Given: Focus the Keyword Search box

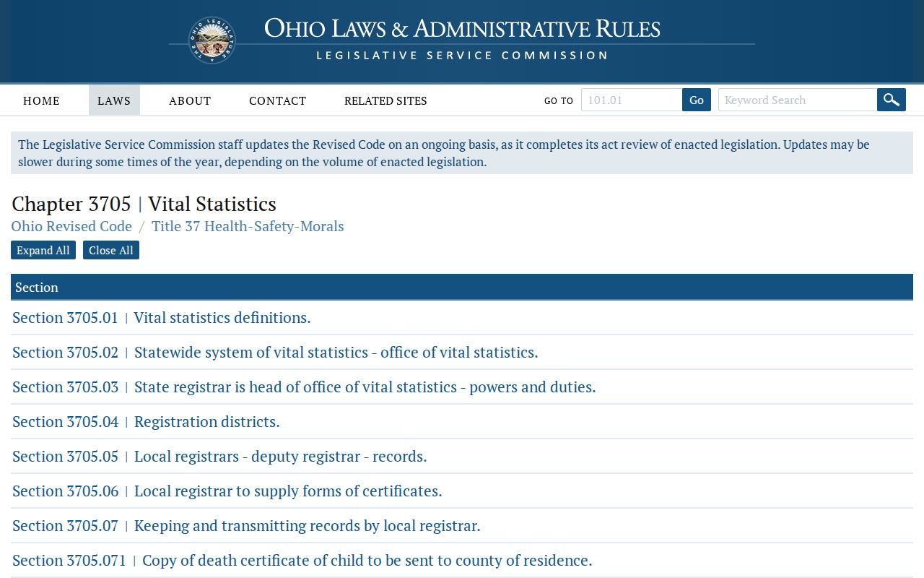Looking at the screenshot, I should [798, 100].
